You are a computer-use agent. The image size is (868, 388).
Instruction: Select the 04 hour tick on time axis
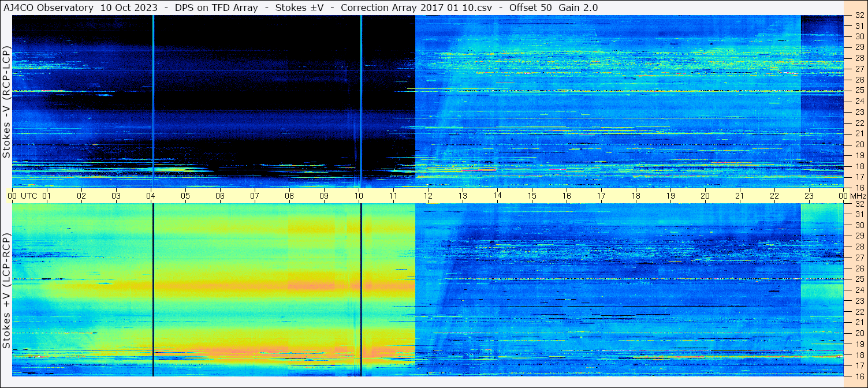(x=151, y=196)
